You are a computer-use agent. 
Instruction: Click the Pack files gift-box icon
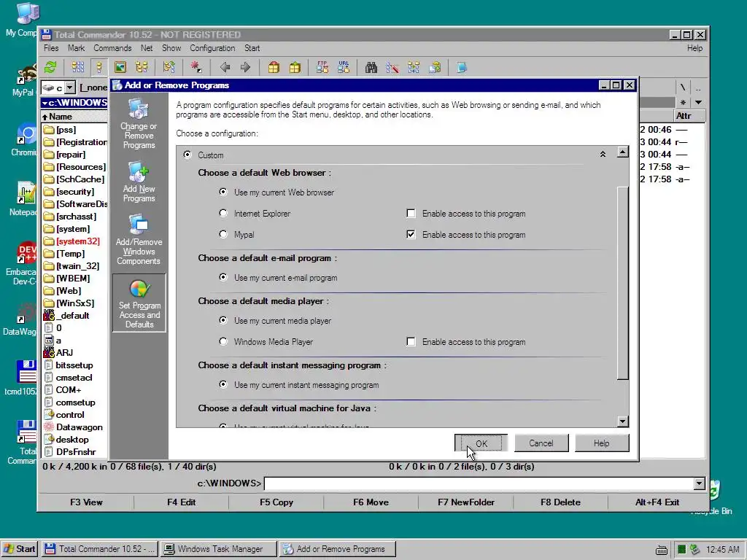[x=274, y=67]
